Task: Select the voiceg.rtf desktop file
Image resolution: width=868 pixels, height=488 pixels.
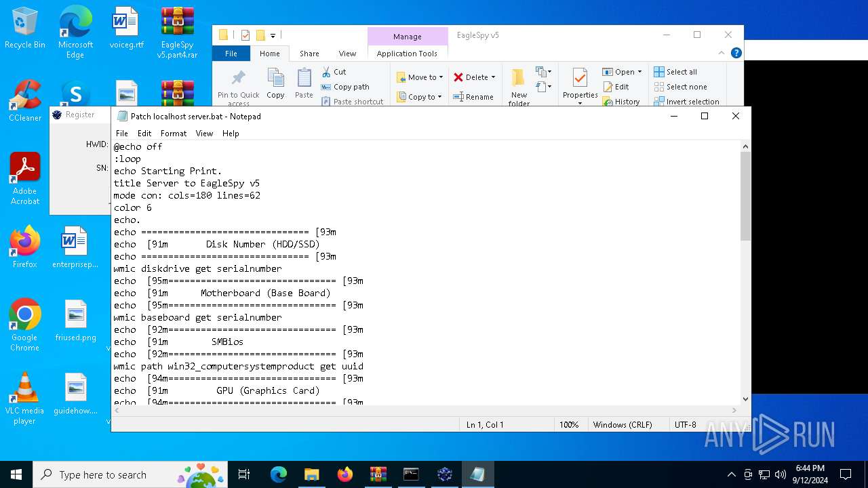Action: pyautogui.click(x=126, y=28)
